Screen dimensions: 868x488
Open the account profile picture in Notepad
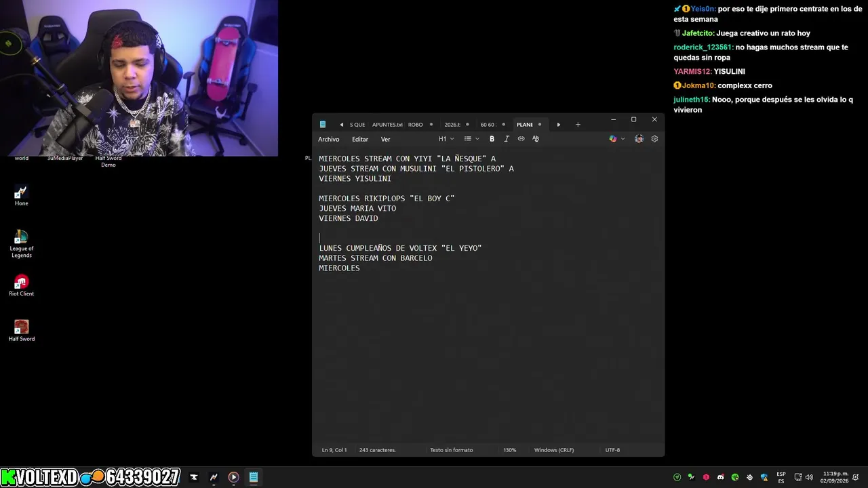point(639,139)
